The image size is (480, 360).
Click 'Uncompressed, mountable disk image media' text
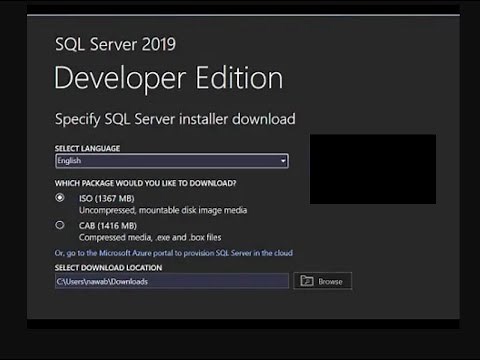[163, 210]
